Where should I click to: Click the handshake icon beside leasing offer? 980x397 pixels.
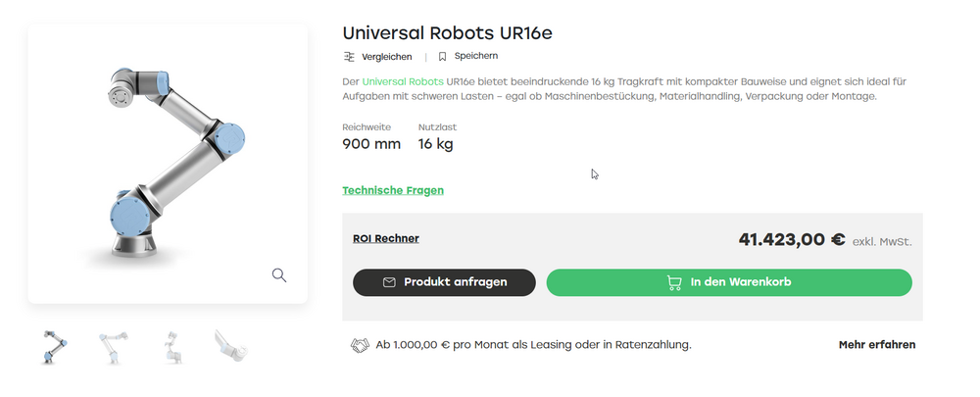[360, 345]
